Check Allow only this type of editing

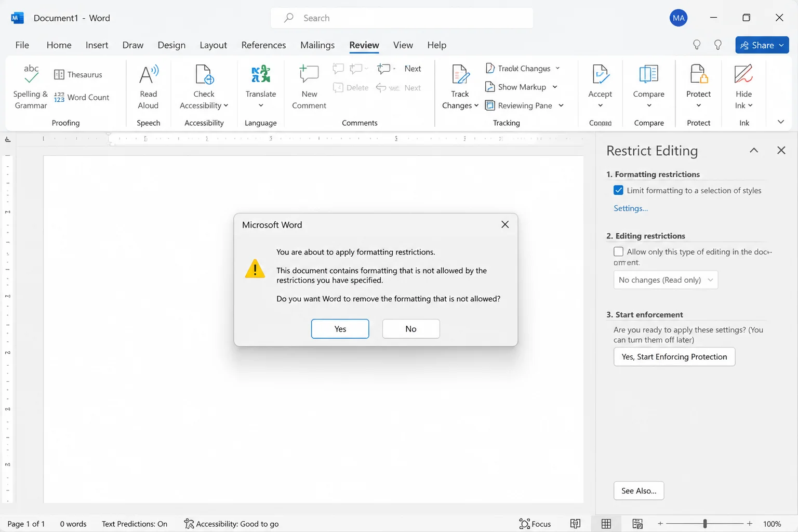coord(618,251)
